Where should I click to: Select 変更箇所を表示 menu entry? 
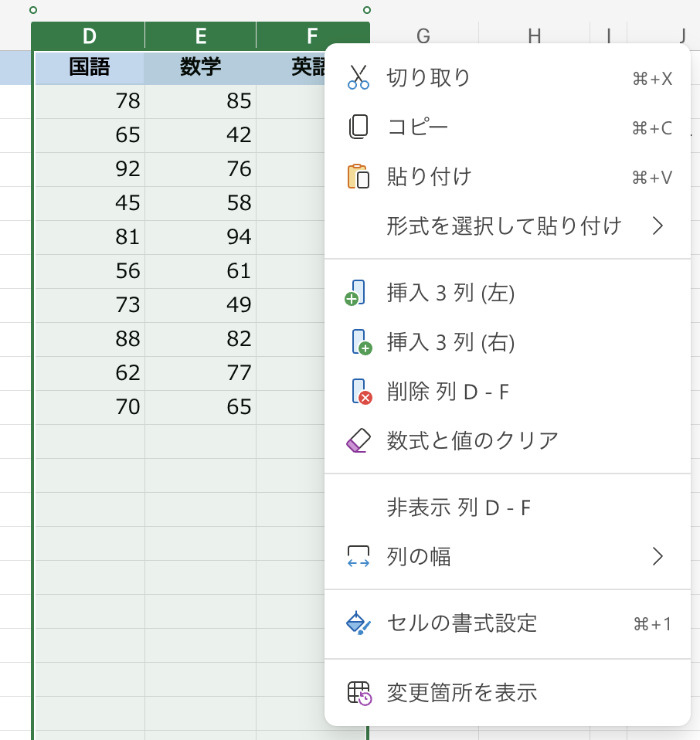[x=461, y=693]
